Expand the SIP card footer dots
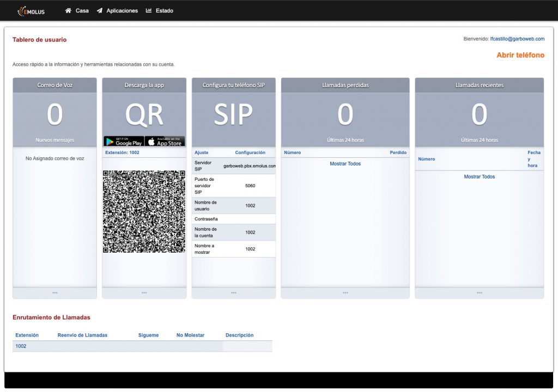The image size is (558, 392). pyautogui.click(x=233, y=293)
